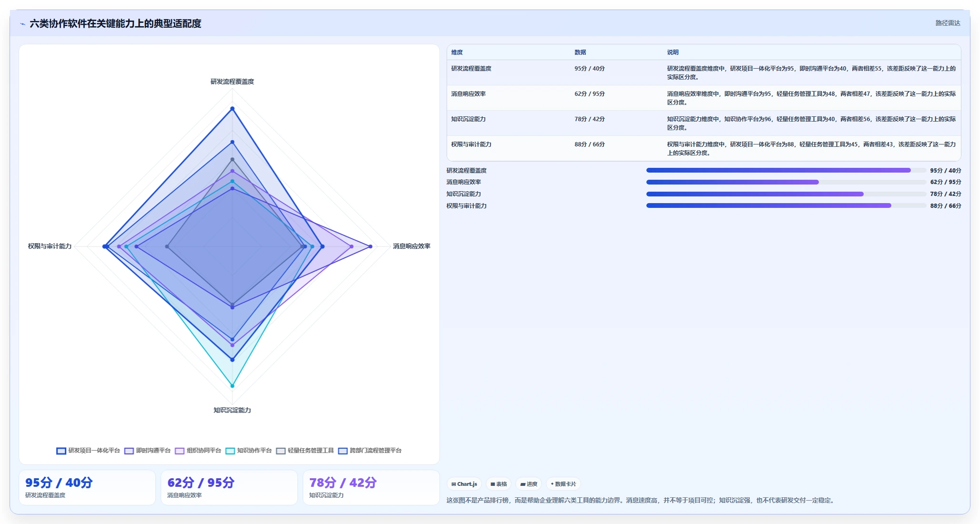The image size is (980, 524).
Task: Click the 权限与审计能力 progress bar
Action: pyautogui.click(x=786, y=206)
